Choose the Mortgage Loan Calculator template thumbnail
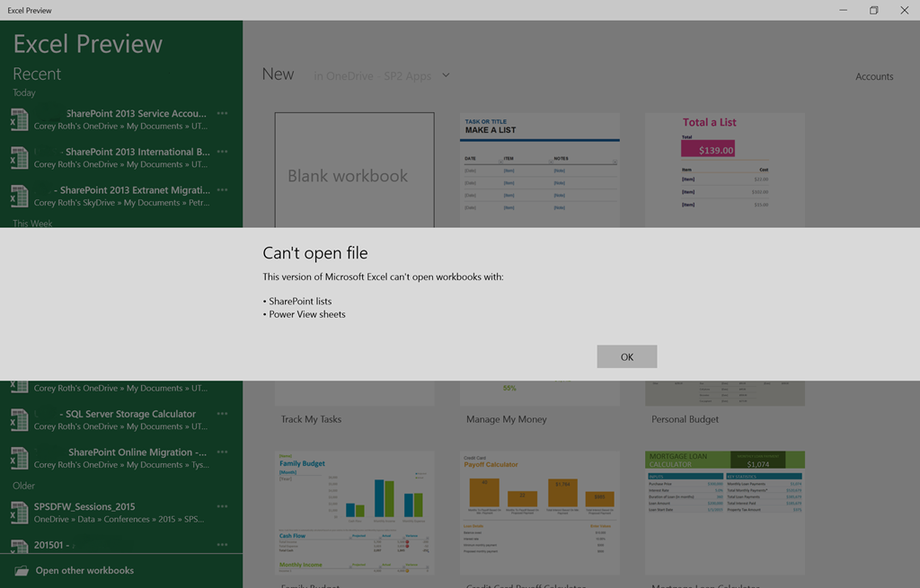Screen dimensions: 920x588 (x=725, y=513)
